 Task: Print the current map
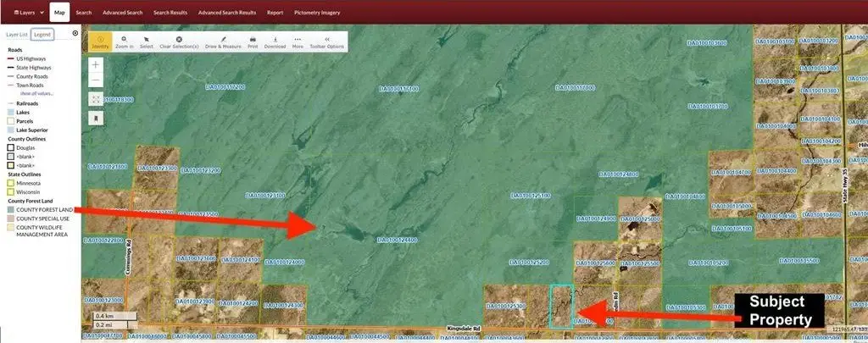(x=253, y=41)
